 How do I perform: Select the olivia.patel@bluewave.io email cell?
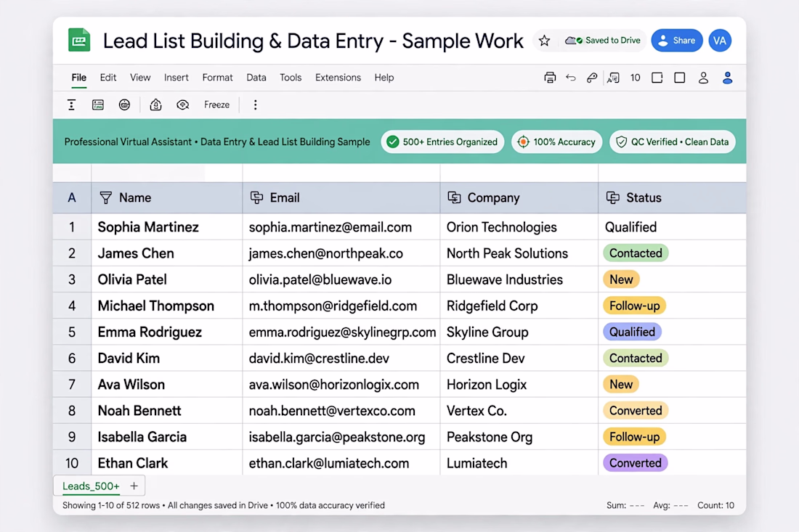pyautogui.click(x=341, y=279)
